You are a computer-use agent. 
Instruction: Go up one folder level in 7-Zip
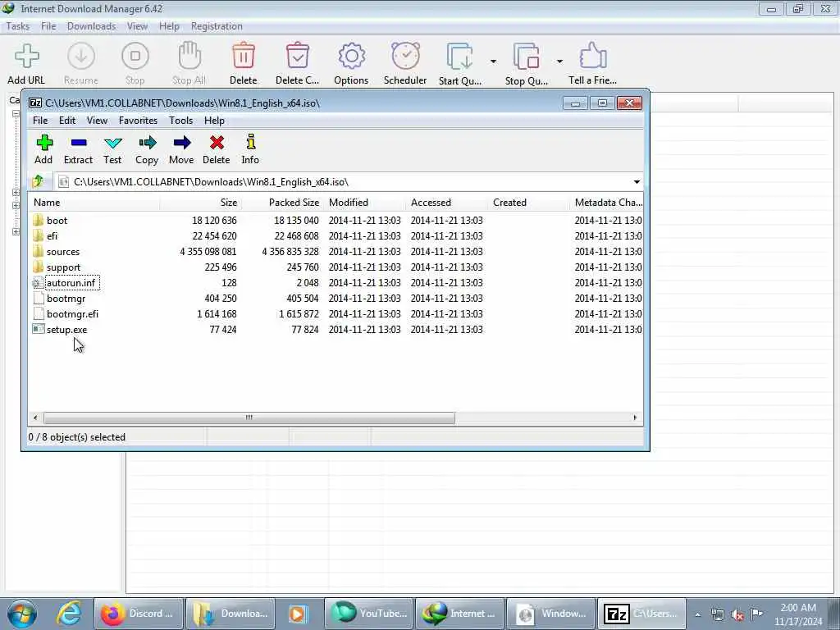(x=38, y=181)
